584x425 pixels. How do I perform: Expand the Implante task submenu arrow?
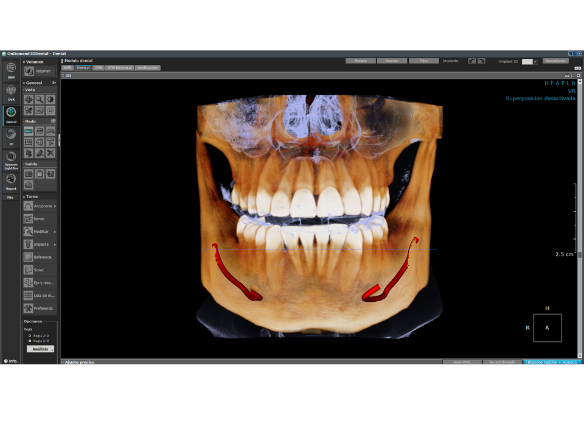pyautogui.click(x=55, y=245)
